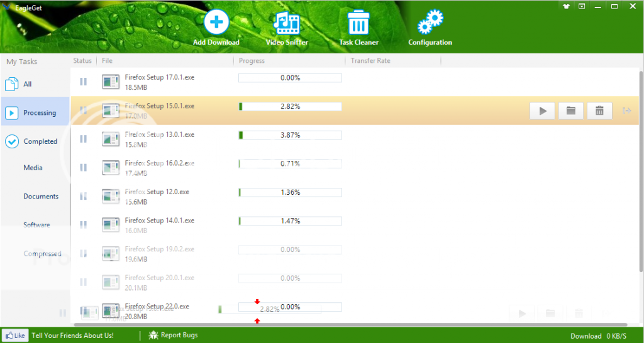Viewport: 644px width, 343px height.
Task: Click file icon of Firefox Setup 19.0.2.exe
Action: [111, 254]
